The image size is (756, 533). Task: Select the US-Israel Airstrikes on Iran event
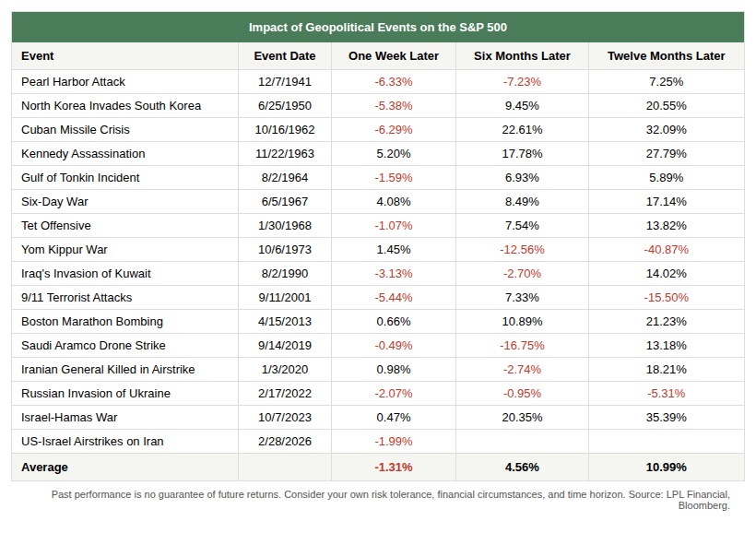pyautogui.click(x=92, y=442)
